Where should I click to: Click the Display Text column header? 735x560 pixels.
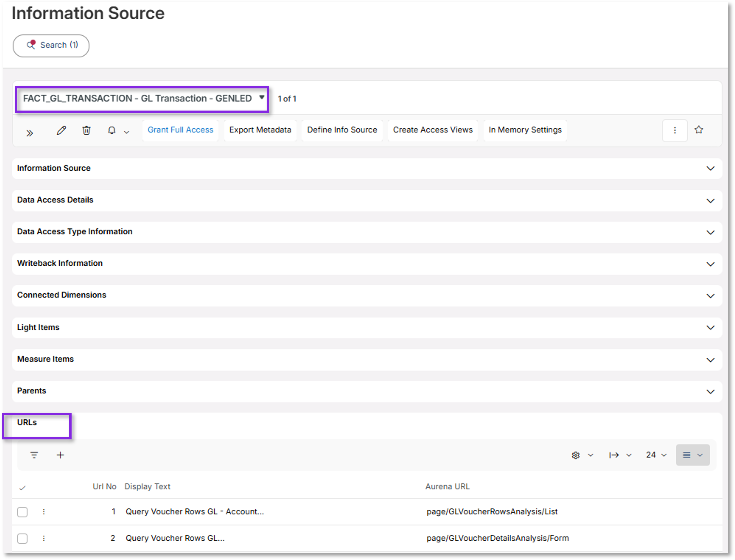click(x=147, y=487)
